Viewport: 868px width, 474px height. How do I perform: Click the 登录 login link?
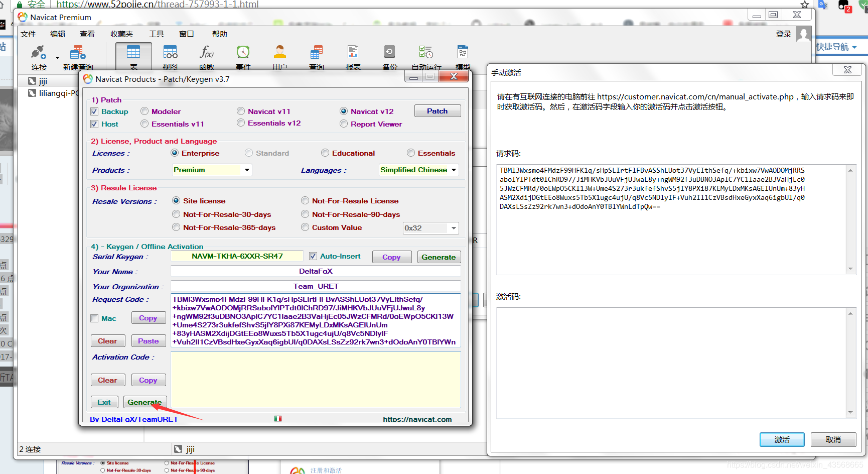[x=784, y=34]
